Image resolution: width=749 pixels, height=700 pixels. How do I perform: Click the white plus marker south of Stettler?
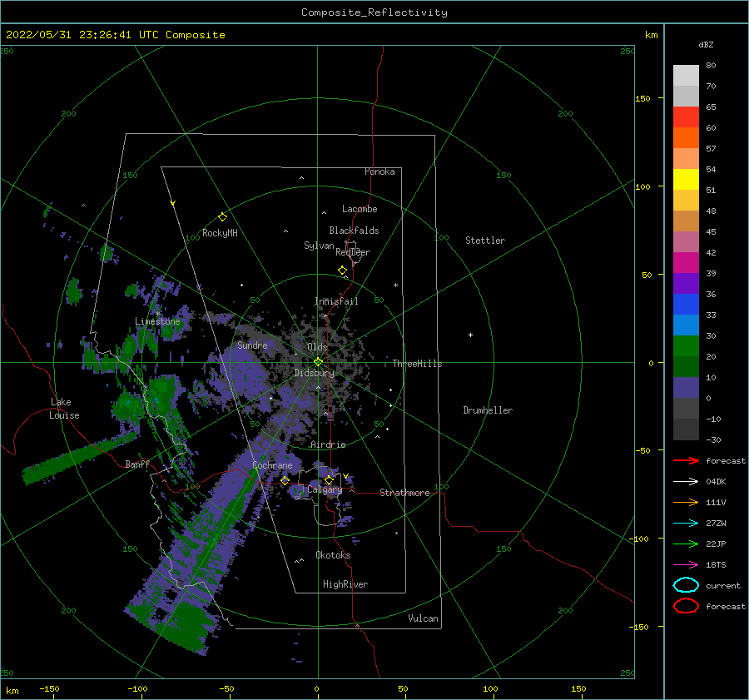(470, 335)
